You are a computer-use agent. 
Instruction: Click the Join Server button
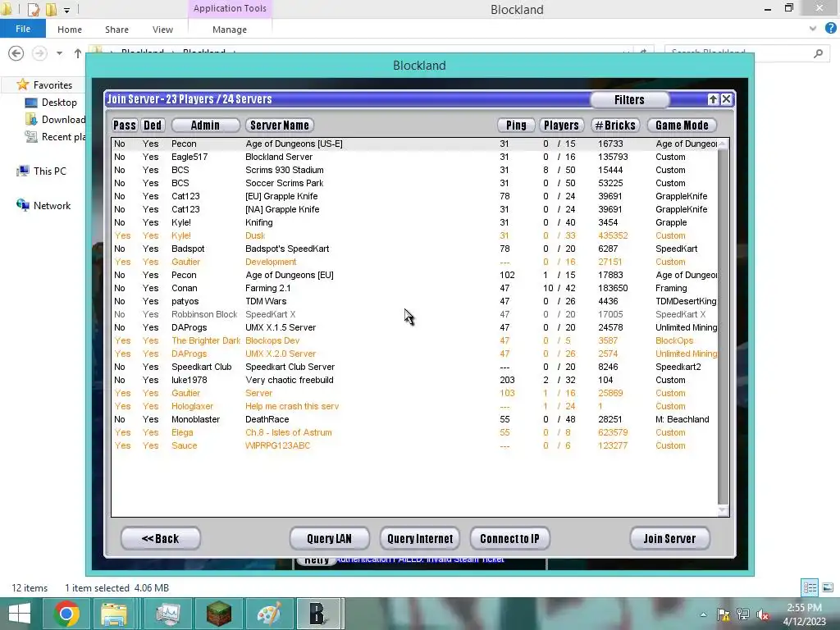point(670,538)
